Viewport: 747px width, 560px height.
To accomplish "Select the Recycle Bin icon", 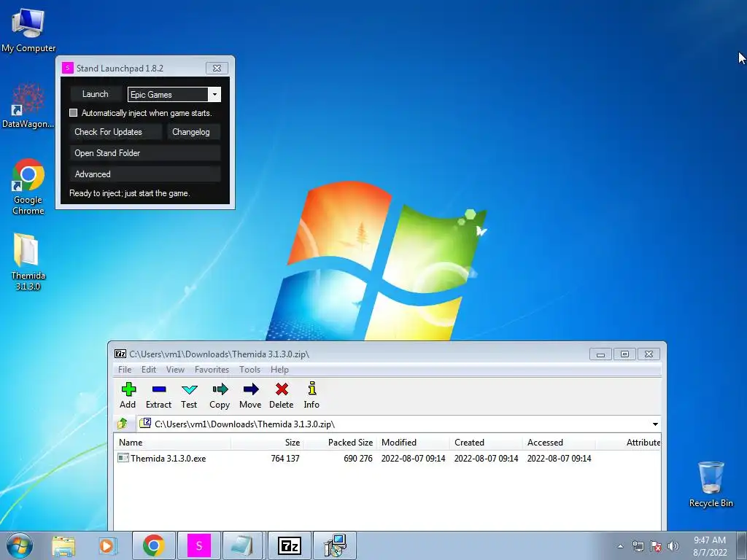I will point(711,484).
